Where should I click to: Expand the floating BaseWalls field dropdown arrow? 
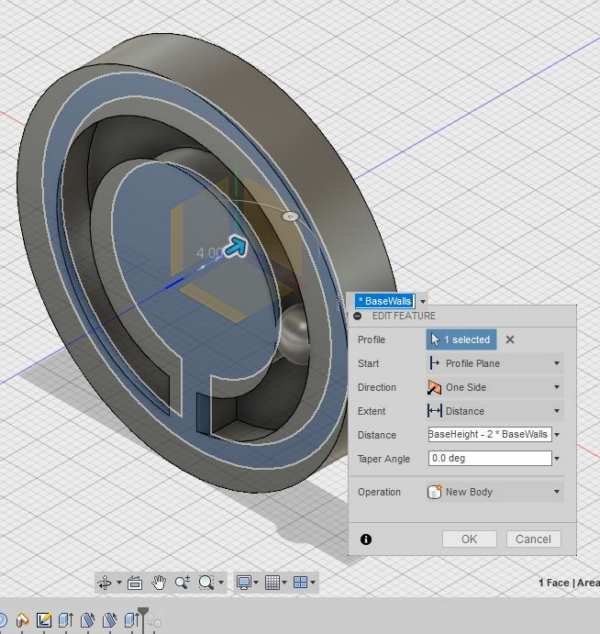click(x=423, y=301)
